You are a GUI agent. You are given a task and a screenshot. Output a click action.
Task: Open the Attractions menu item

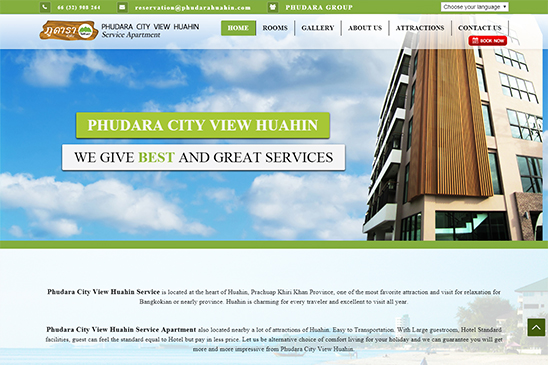(x=420, y=28)
